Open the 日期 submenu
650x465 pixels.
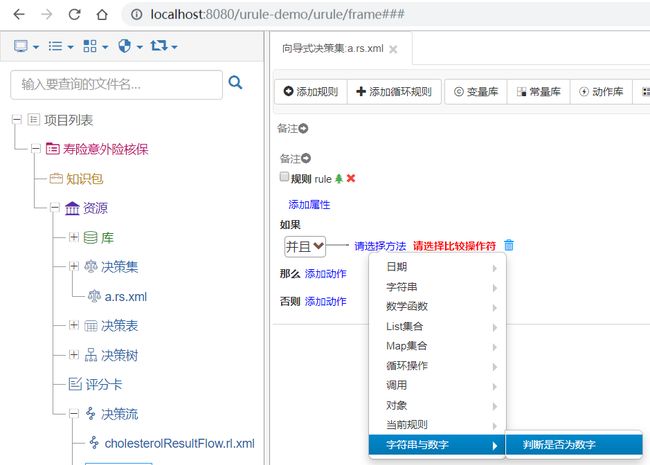[x=437, y=267]
